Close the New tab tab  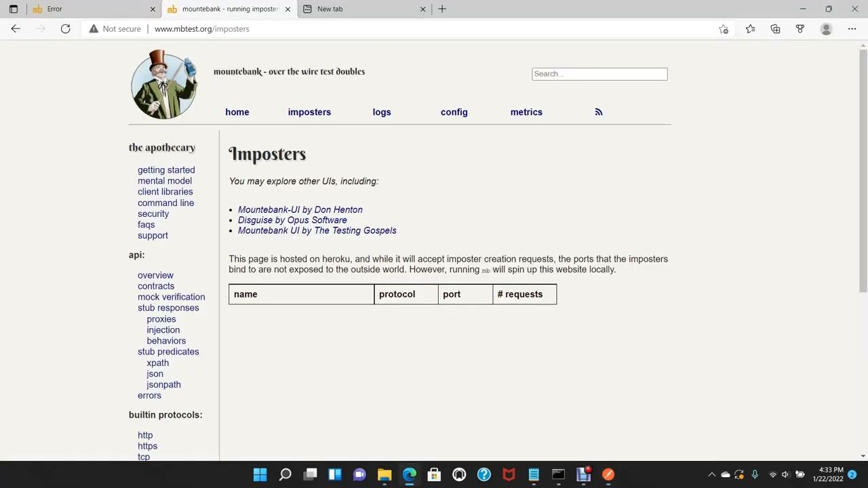click(x=423, y=9)
